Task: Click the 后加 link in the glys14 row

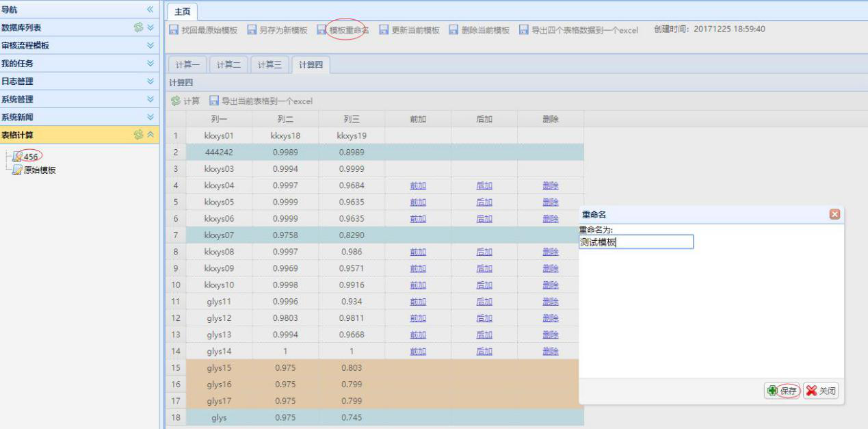Action: (484, 351)
